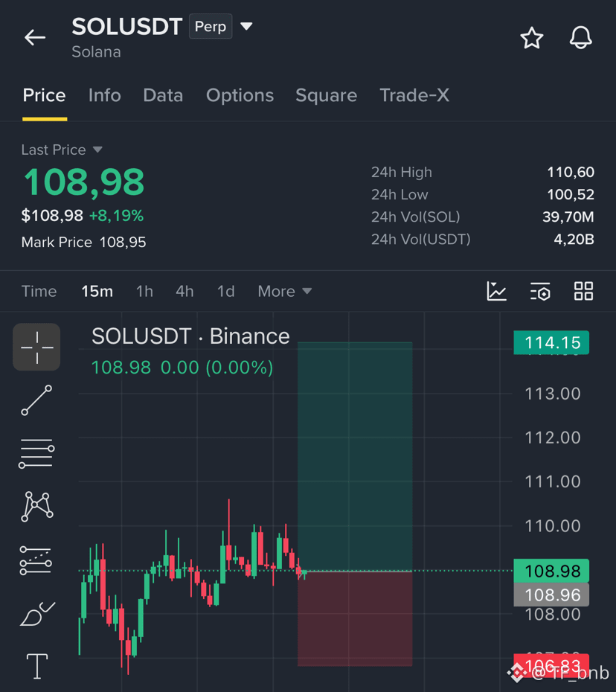Click the +8,19% change percentage
Image resolution: width=616 pixels, height=692 pixels.
117,216
